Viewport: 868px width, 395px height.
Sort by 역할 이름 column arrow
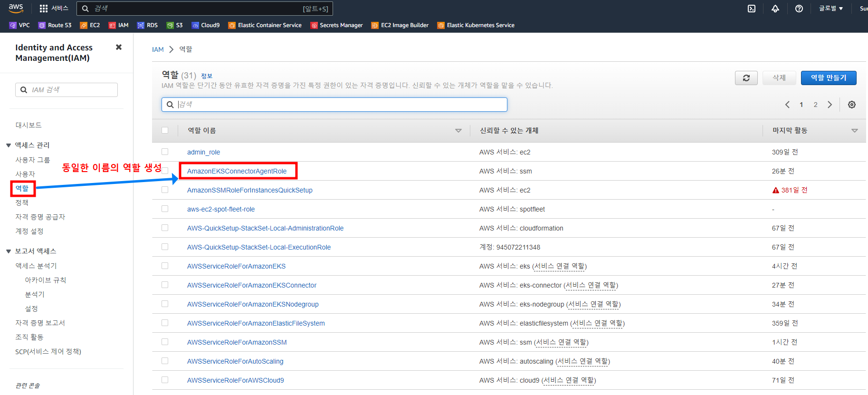click(x=458, y=131)
